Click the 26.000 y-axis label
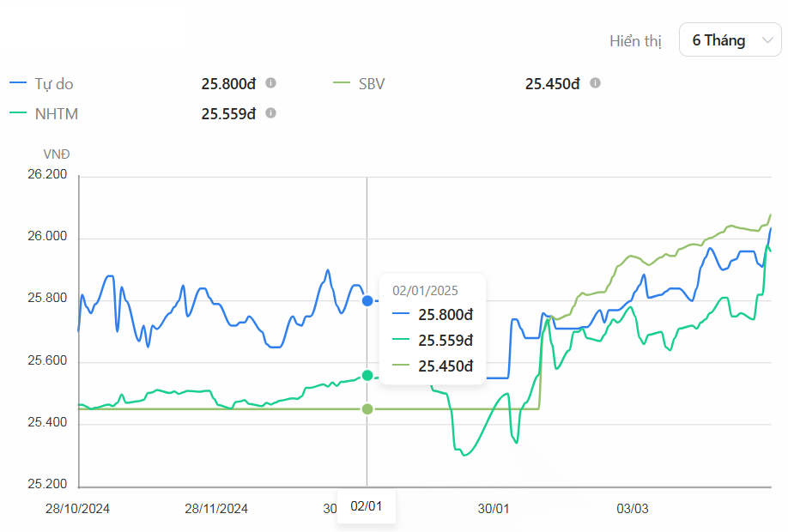Screen dimensions: 788x532 pos(47,238)
